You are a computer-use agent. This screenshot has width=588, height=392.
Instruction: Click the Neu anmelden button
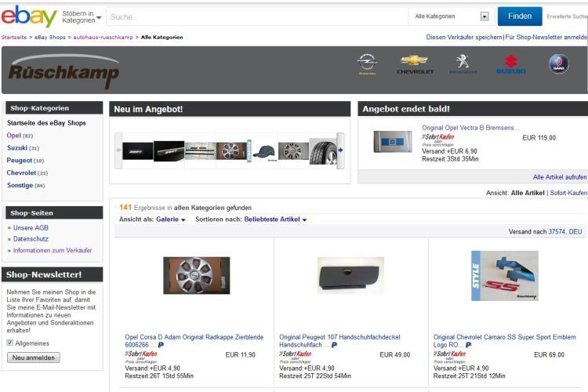click(34, 358)
